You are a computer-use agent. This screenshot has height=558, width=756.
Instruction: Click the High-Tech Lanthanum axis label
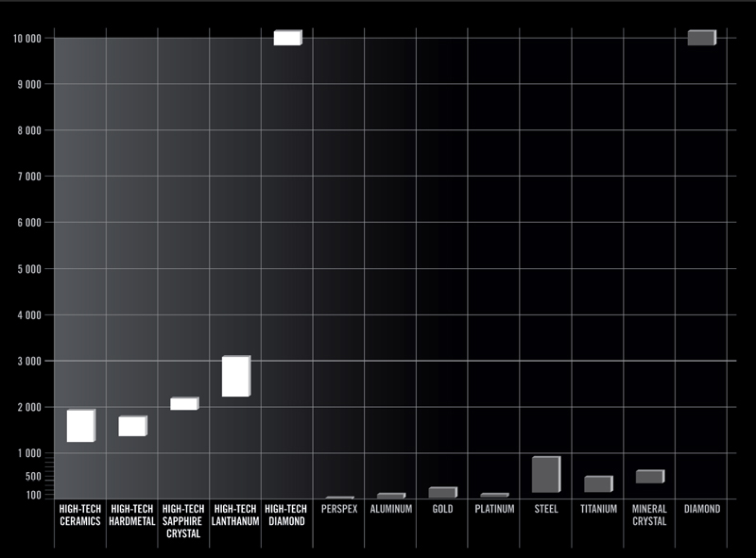click(235, 515)
